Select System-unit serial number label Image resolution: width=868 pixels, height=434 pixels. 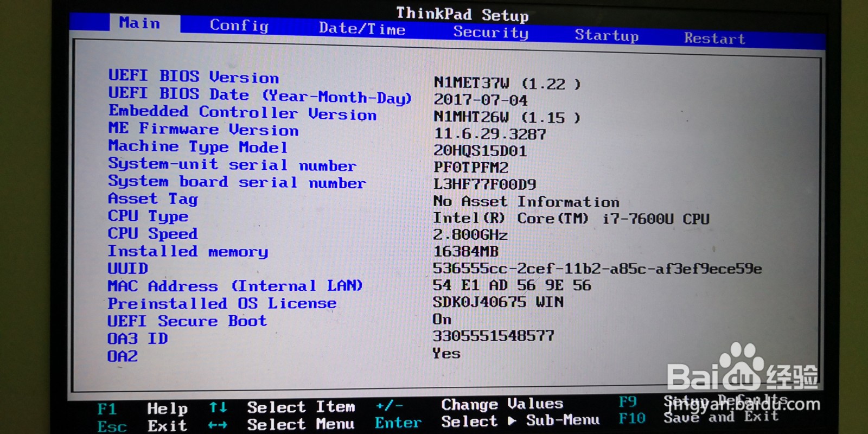pos(232,164)
